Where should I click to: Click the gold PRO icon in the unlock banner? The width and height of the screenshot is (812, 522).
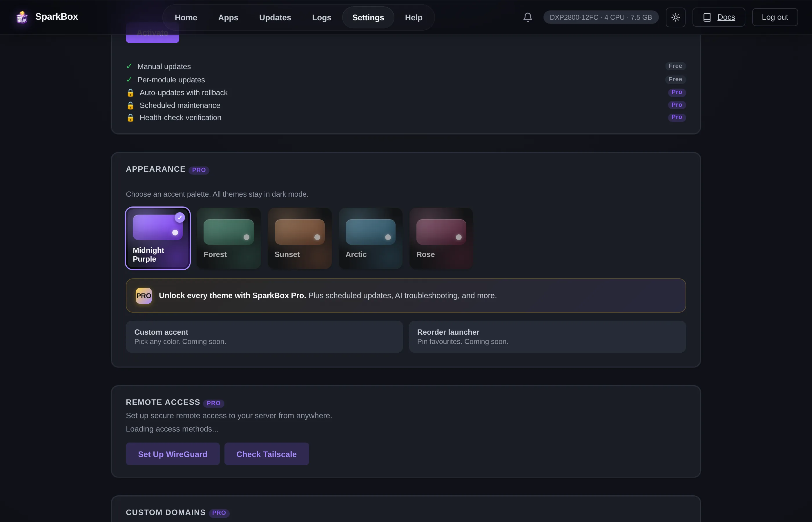pos(144,296)
